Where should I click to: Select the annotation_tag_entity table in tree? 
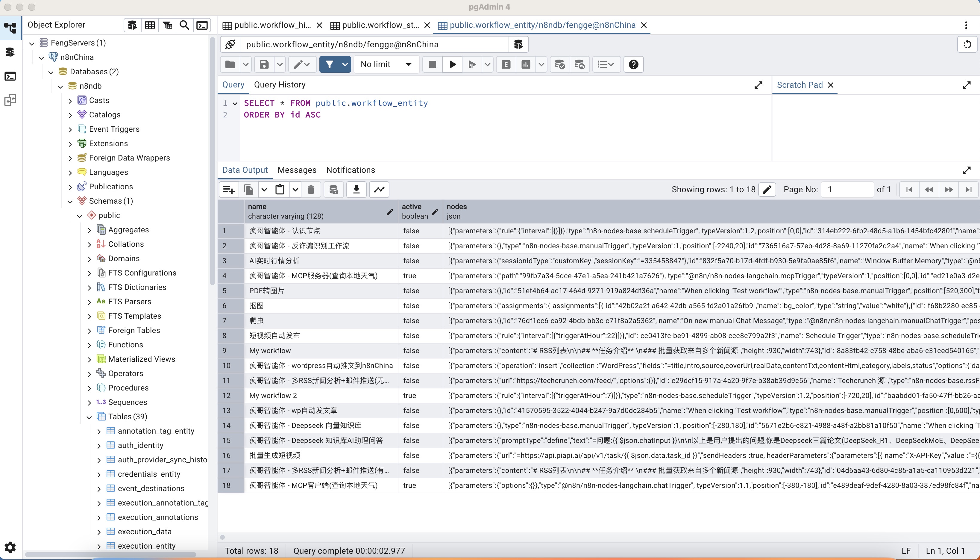click(156, 431)
